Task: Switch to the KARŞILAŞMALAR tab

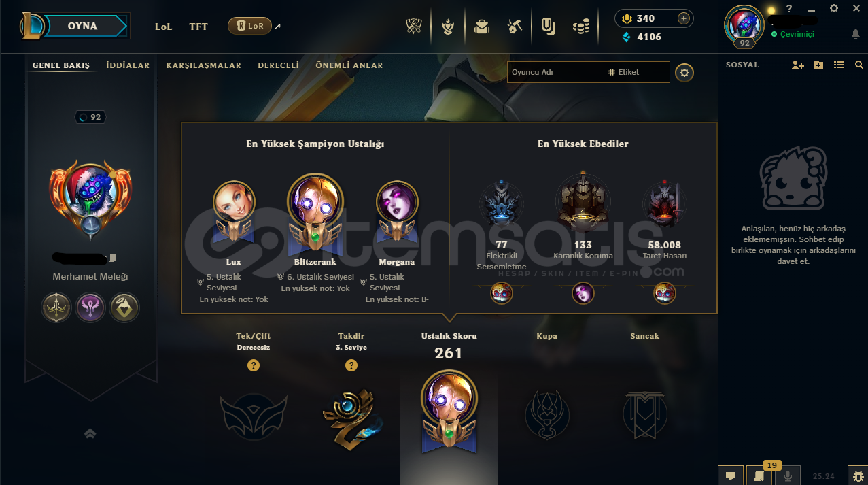Action: 204,65
